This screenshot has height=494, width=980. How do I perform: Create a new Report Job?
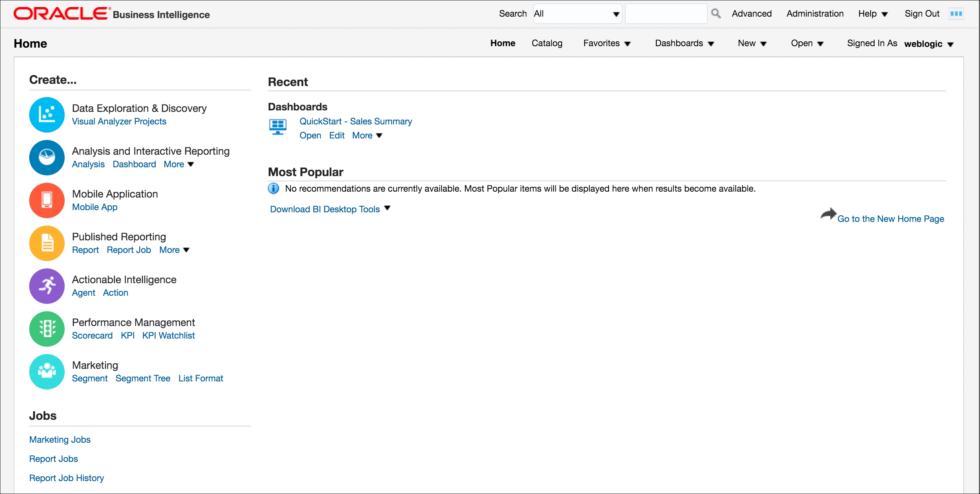pyautogui.click(x=129, y=250)
